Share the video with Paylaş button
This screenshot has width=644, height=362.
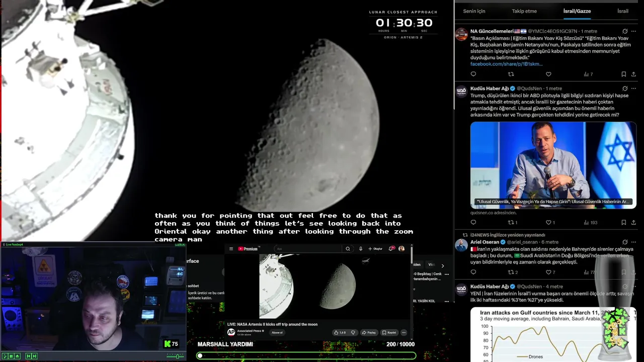point(369,332)
